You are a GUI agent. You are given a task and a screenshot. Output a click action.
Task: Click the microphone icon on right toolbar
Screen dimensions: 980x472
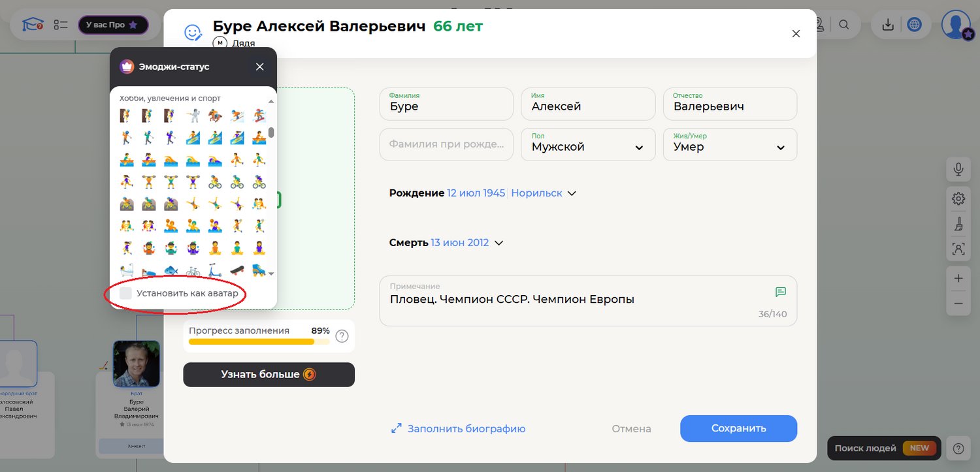click(958, 170)
